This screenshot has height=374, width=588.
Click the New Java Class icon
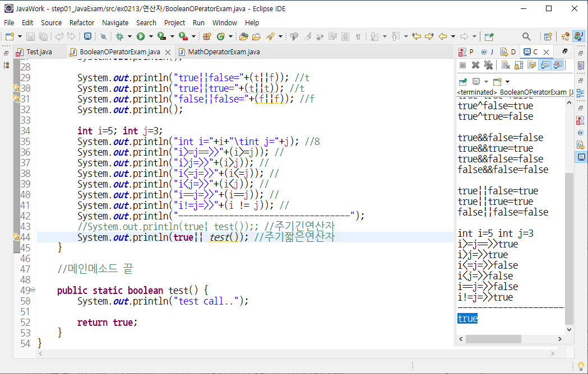tap(221, 36)
